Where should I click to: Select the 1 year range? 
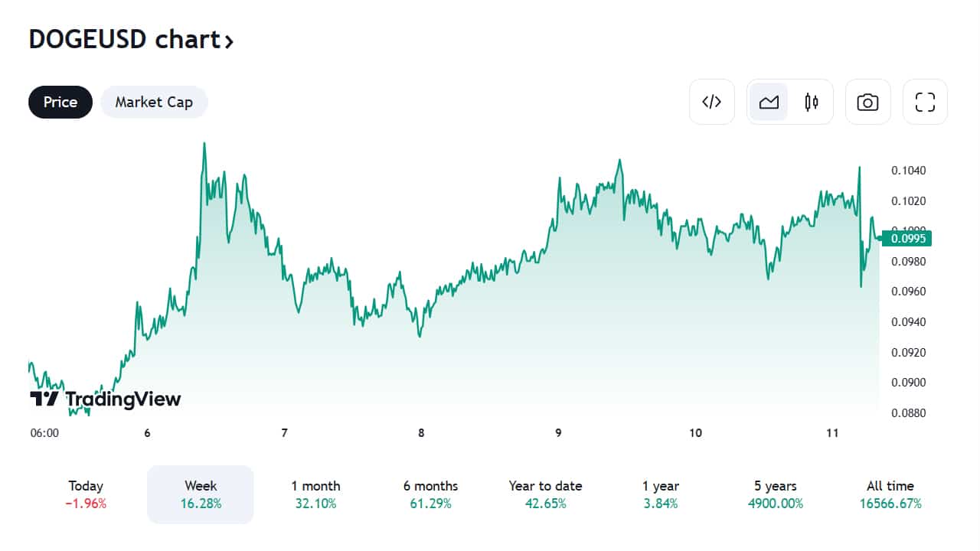(660, 494)
